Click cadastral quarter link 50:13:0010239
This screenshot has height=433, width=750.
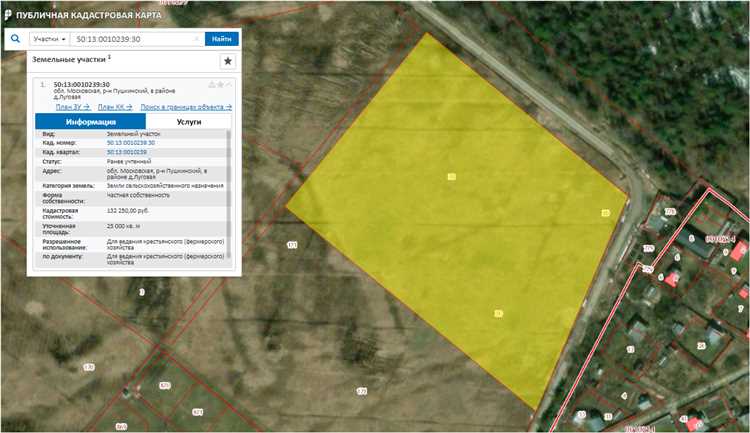(127, 152)
